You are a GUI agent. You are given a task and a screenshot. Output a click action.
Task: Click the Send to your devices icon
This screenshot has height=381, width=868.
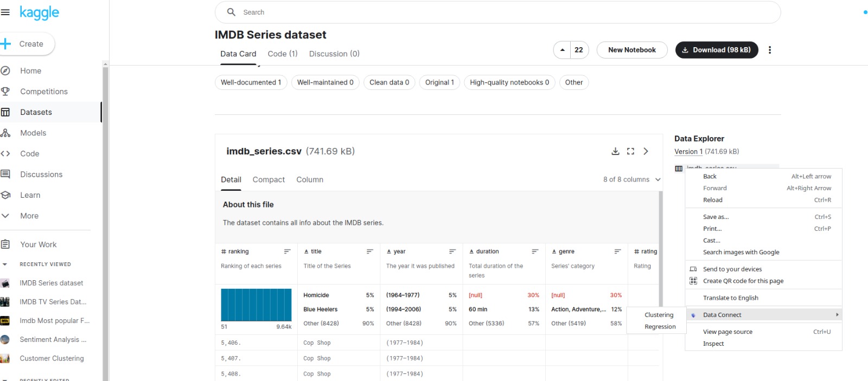[693, 269]
